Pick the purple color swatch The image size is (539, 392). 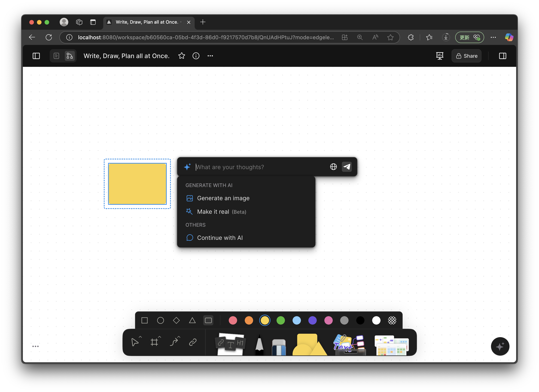(312, 320)
